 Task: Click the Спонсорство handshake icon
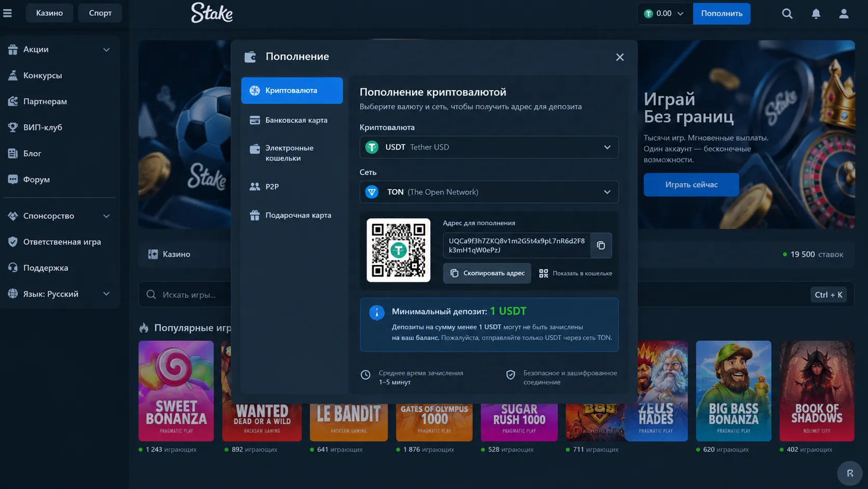click(13, 216)
